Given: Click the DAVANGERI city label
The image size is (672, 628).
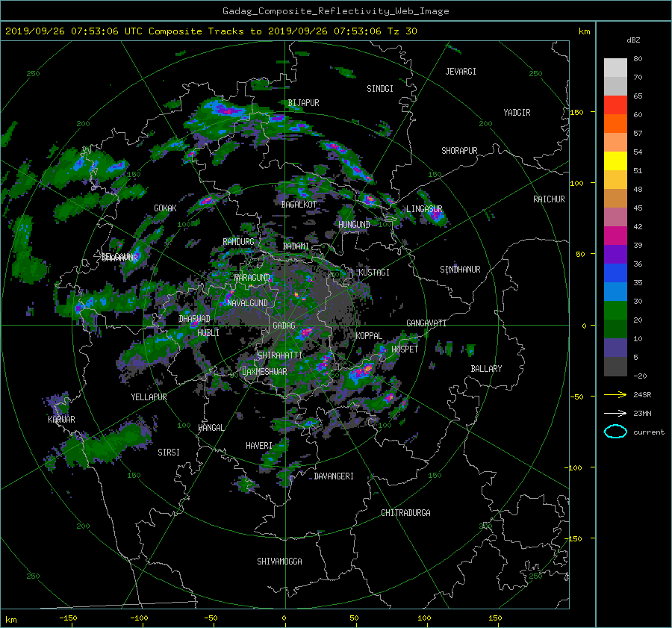Looking at the screenshot, I should [x=334, y=476].
